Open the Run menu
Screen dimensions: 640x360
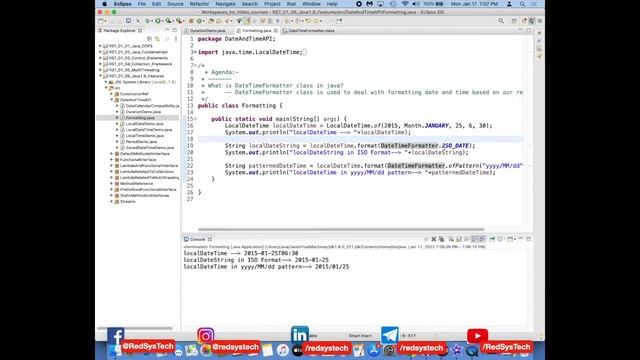[291, 4]
